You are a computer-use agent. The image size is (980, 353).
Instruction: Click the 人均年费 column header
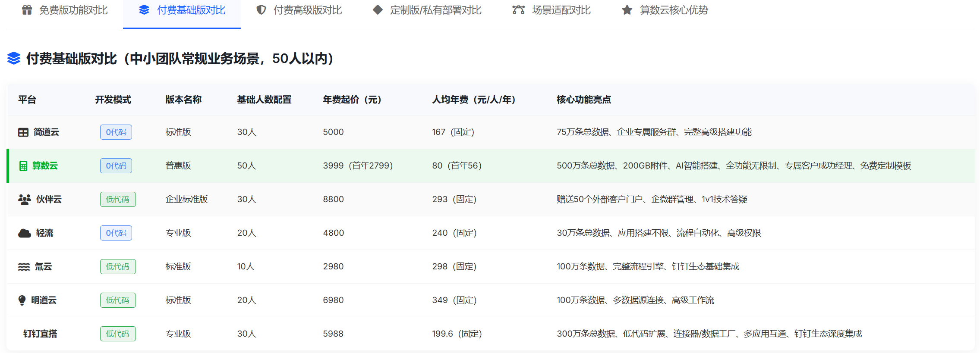[474, 100]
